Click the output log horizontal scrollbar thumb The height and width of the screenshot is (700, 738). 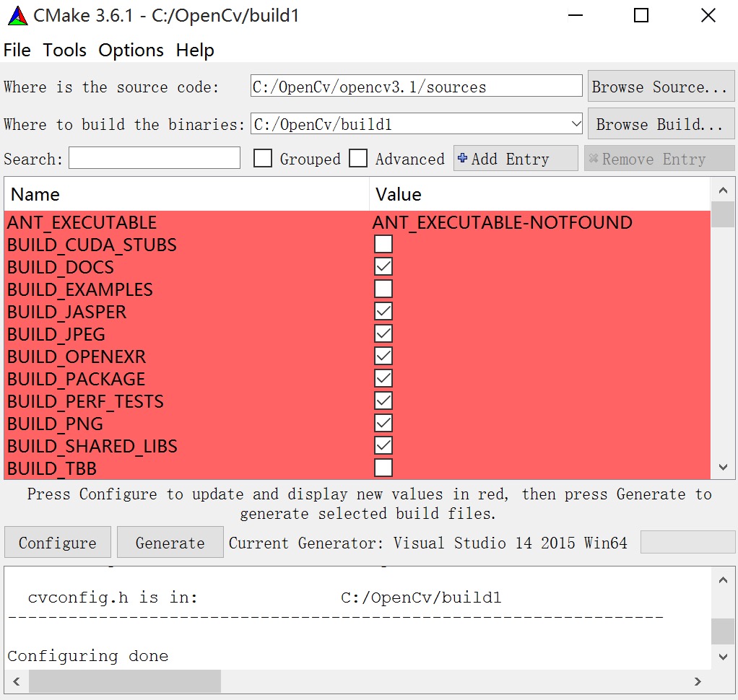click(125, 681)
